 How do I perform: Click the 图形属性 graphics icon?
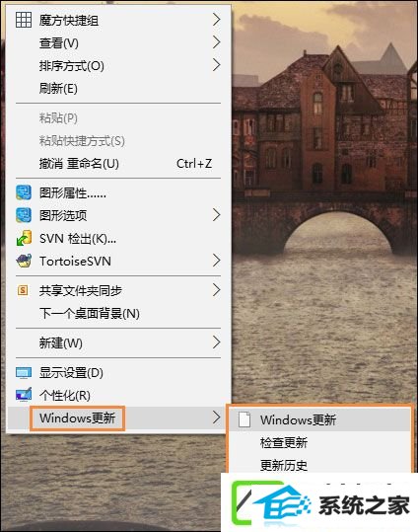24,192
